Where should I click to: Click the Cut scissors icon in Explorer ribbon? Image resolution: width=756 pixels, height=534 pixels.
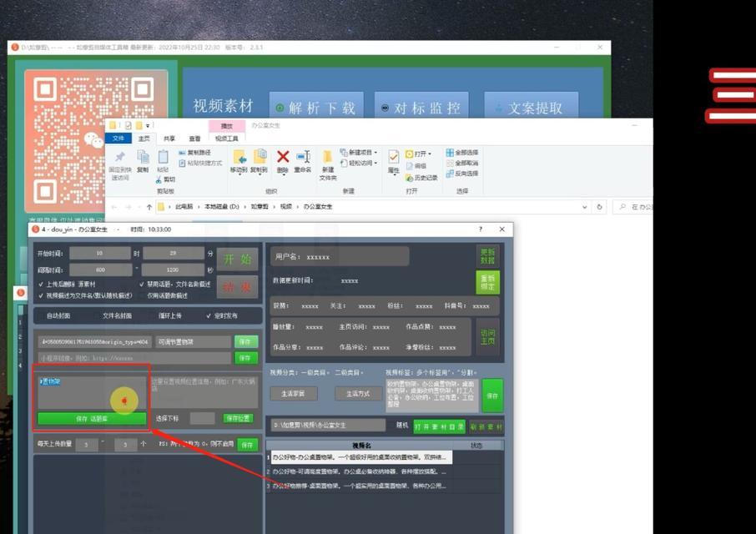tap(159, 179)
